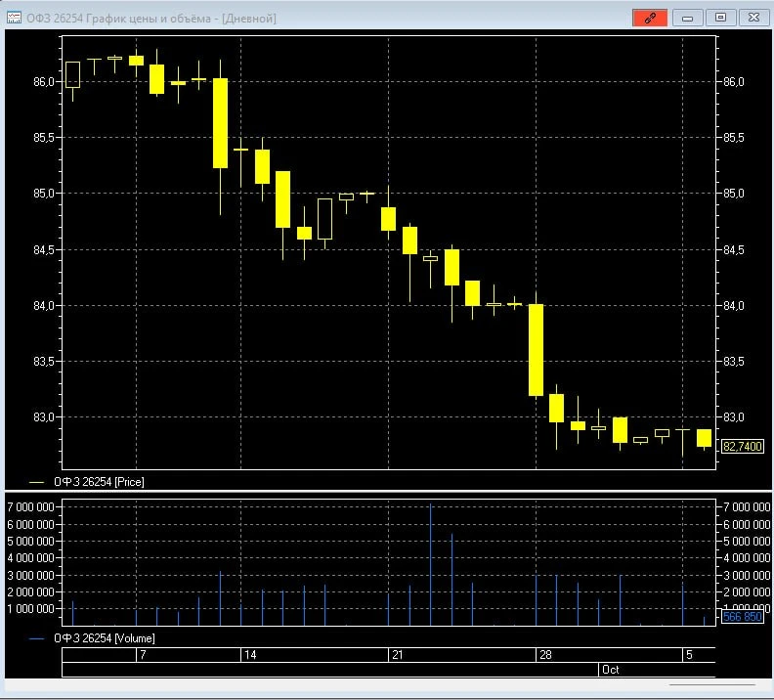Screen dimensions: 774x700
Task: Click the chart window icon in title bar
Action: [x=14, y=19]
